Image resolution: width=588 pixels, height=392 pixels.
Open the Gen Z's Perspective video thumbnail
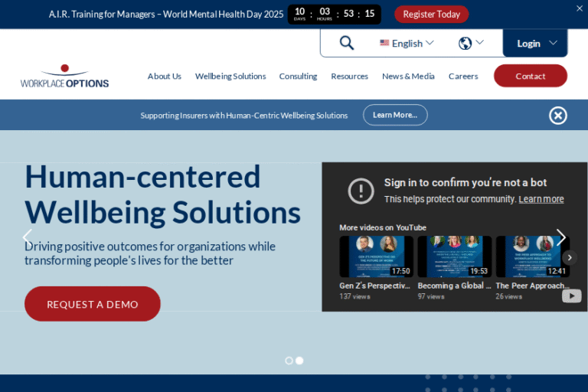pyautogui.click(x=376, y=256)
